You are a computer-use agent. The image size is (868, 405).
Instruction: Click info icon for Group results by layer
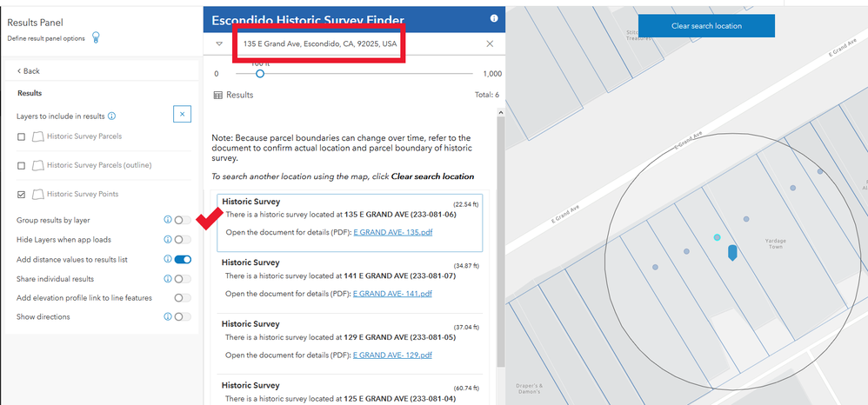click(x=168, y=220)
